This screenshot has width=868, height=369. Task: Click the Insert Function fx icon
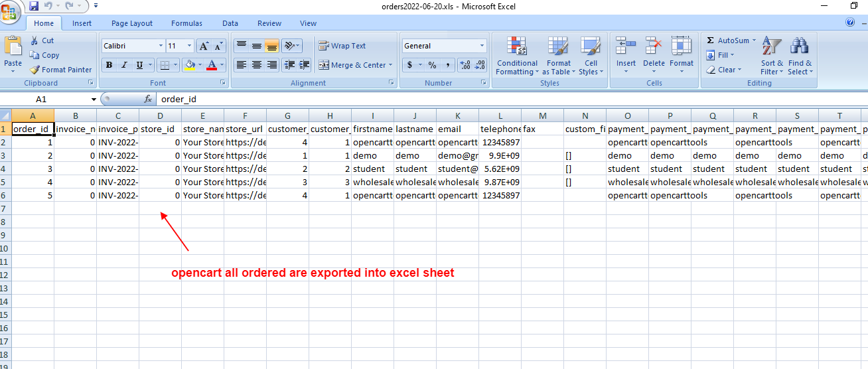(149, 99)
